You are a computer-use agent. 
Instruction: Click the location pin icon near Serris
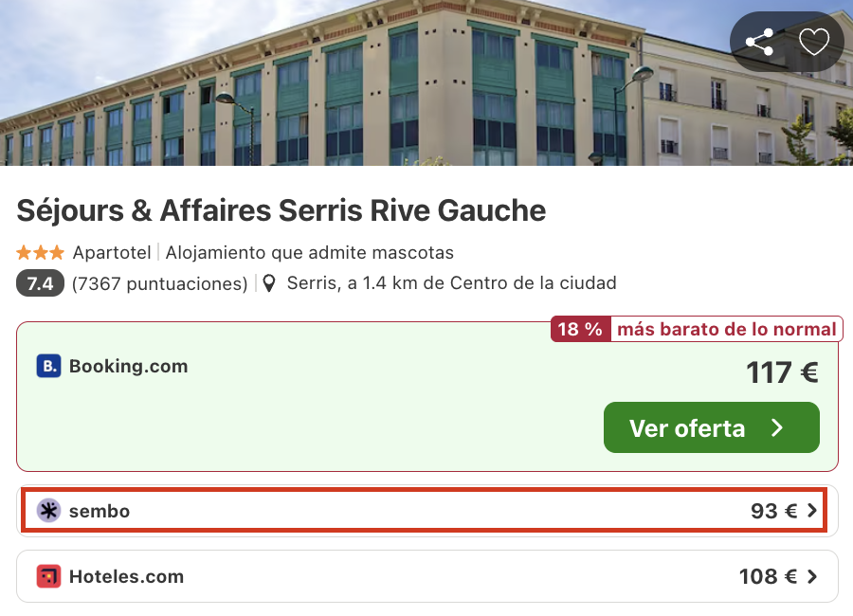point(269,283)
